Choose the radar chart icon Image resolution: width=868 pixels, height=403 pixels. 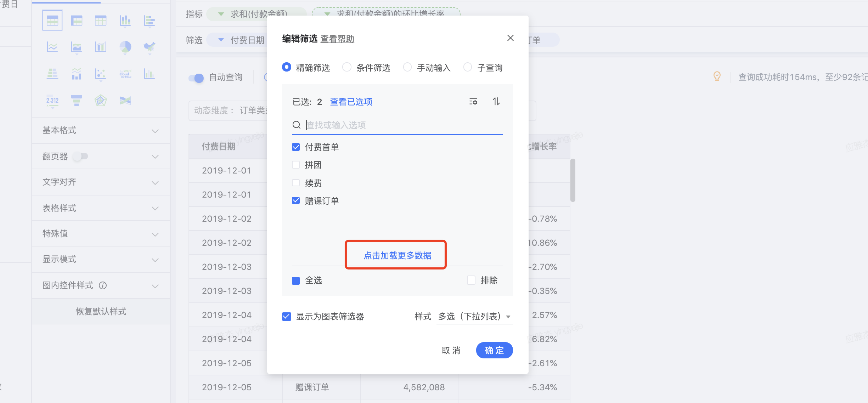pyautogui.click(x=101, y=101)
